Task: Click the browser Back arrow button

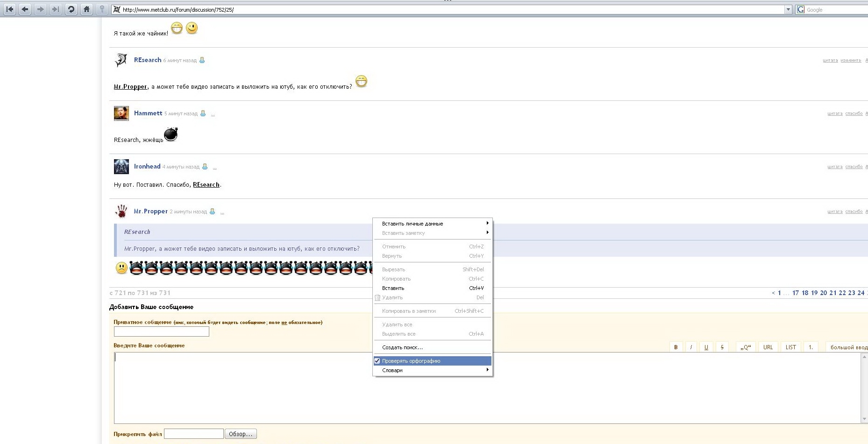Action: coord(25,9)
